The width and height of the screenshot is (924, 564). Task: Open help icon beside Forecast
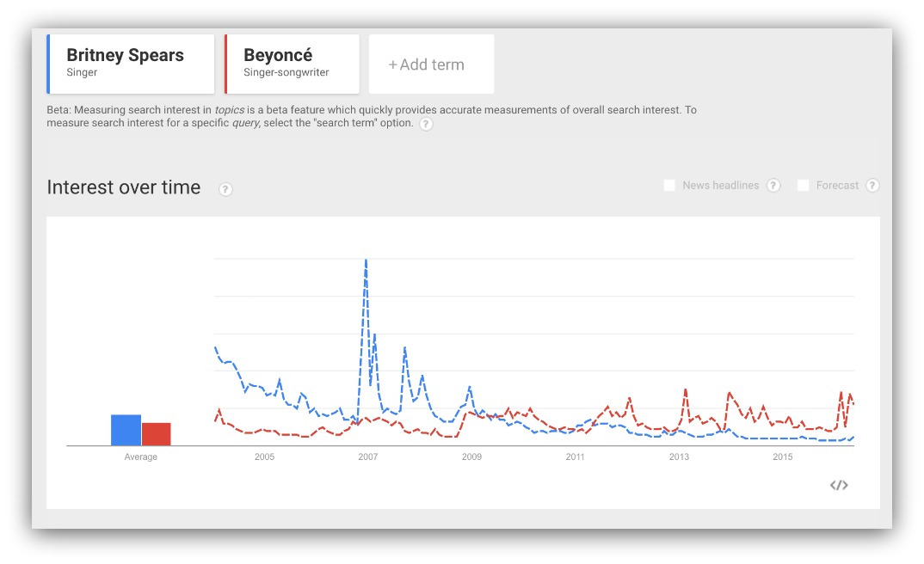pos(872,186)
